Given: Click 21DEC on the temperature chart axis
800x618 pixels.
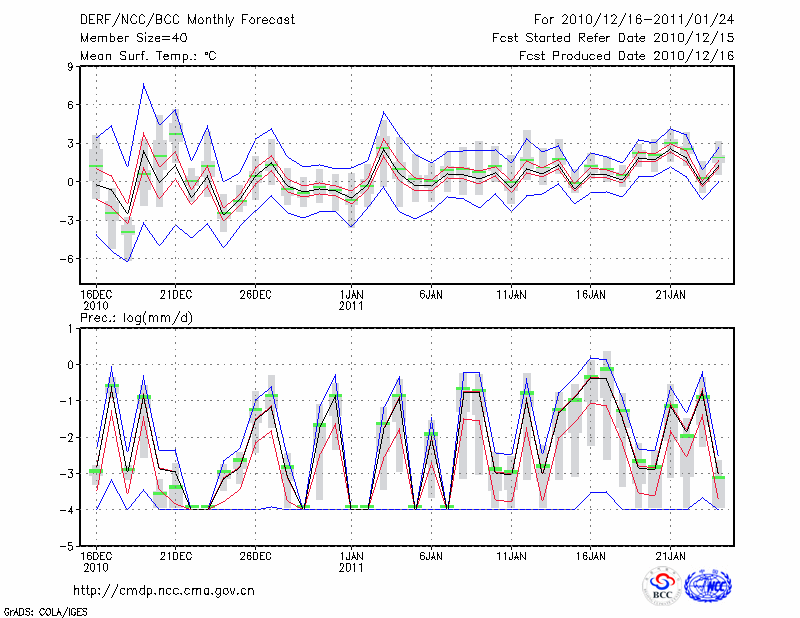Looking at the screenshot, I should click(x=175, y=295).
